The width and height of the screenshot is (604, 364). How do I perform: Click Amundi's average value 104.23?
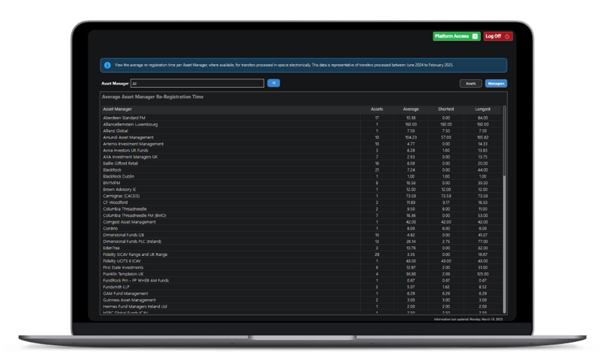click(x=411, y=137)
